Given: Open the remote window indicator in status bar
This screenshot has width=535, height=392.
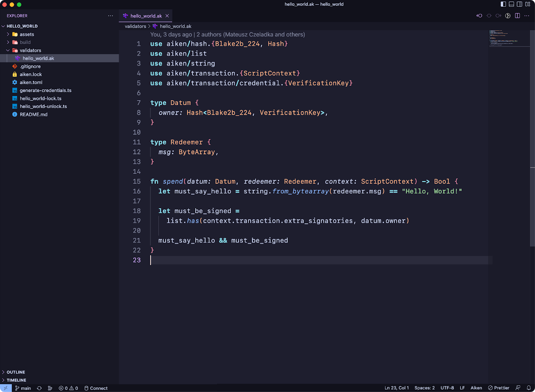Looking at the screenshot, I should tap(6, 388).
